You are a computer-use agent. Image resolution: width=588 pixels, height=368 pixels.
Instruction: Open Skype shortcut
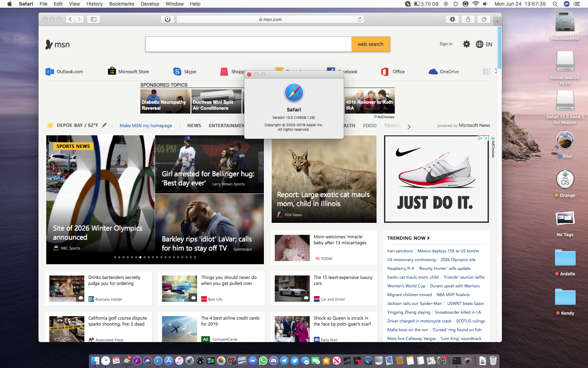coord(185,71)
